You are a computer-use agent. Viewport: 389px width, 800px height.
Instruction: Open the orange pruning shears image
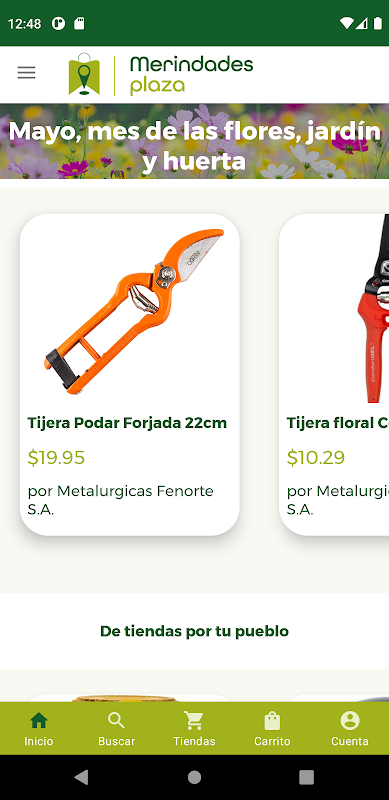coord(134,311)
